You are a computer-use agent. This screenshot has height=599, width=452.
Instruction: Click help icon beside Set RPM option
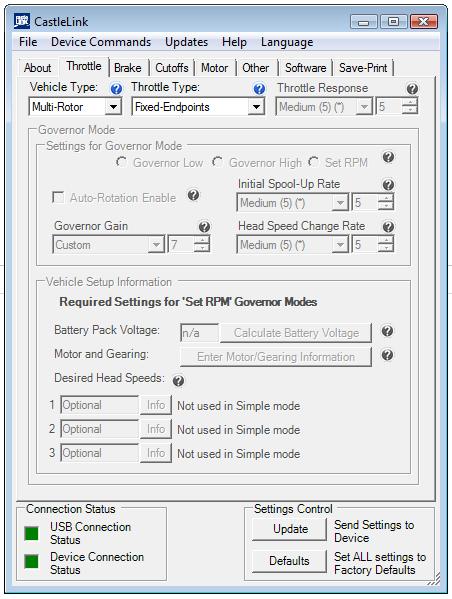coord(388,157)
